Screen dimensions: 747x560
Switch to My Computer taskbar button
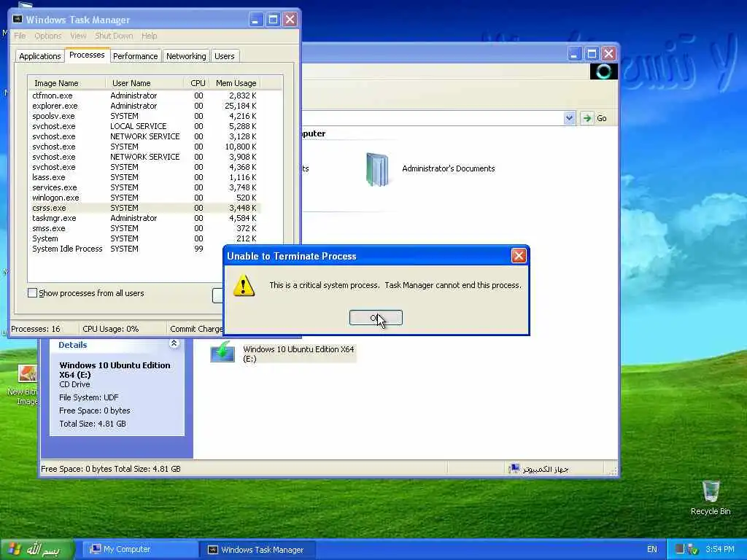[141, 550]
